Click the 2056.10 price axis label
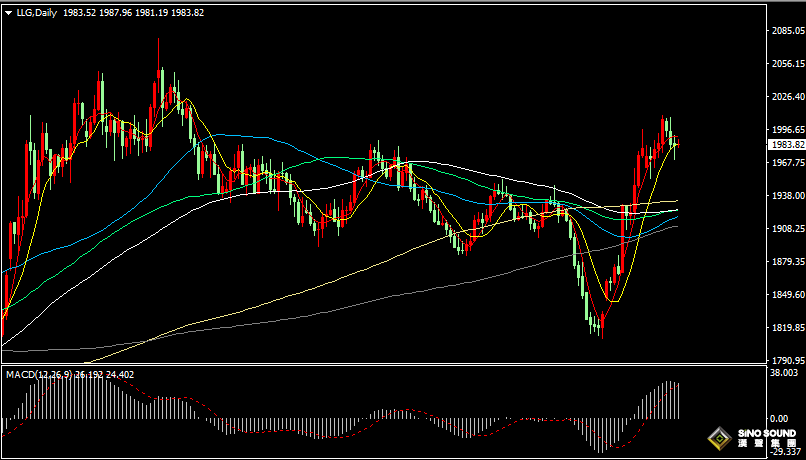The image size is (806, 460). pyautogui.click(x=788, y=64)
